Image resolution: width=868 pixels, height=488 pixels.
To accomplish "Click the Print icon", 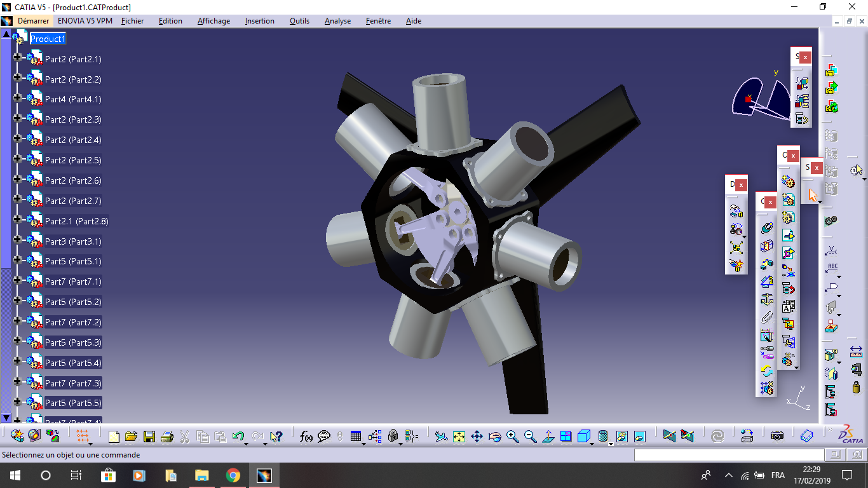I will point(167,437).
